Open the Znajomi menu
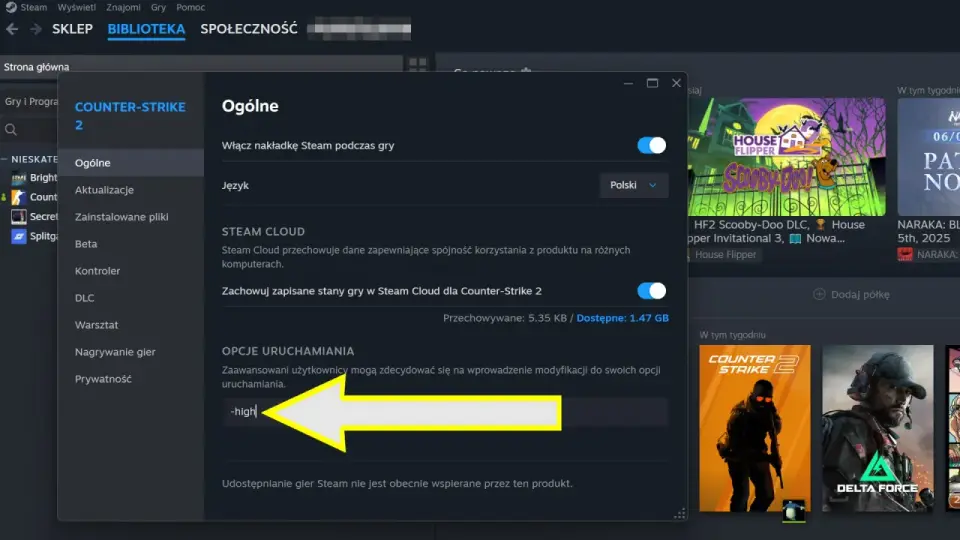 coord(123,7)
